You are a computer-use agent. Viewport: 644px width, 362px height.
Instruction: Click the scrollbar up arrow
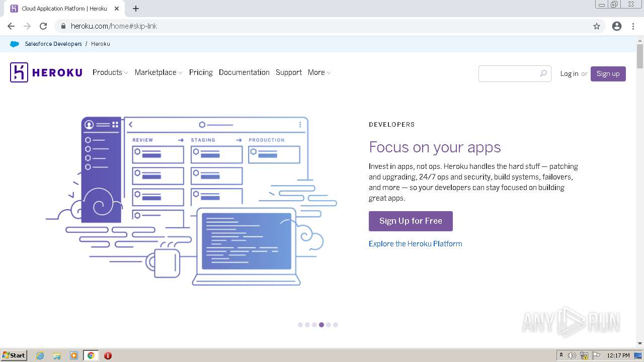pos(640,40)
